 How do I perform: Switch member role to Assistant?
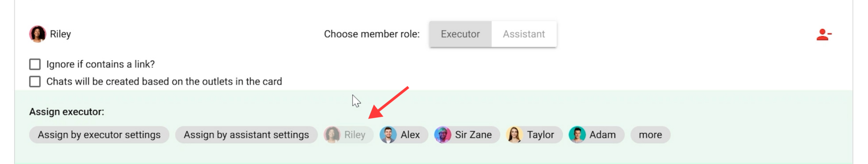[524, 34]
